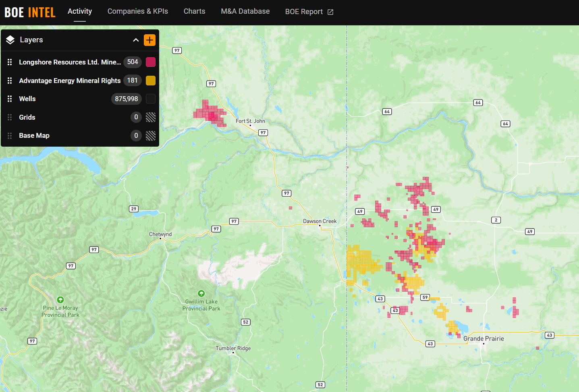The height and width of the screenshot is (392, 579).
Task: Click the Highway 2 shield
Action: point(496,220)
